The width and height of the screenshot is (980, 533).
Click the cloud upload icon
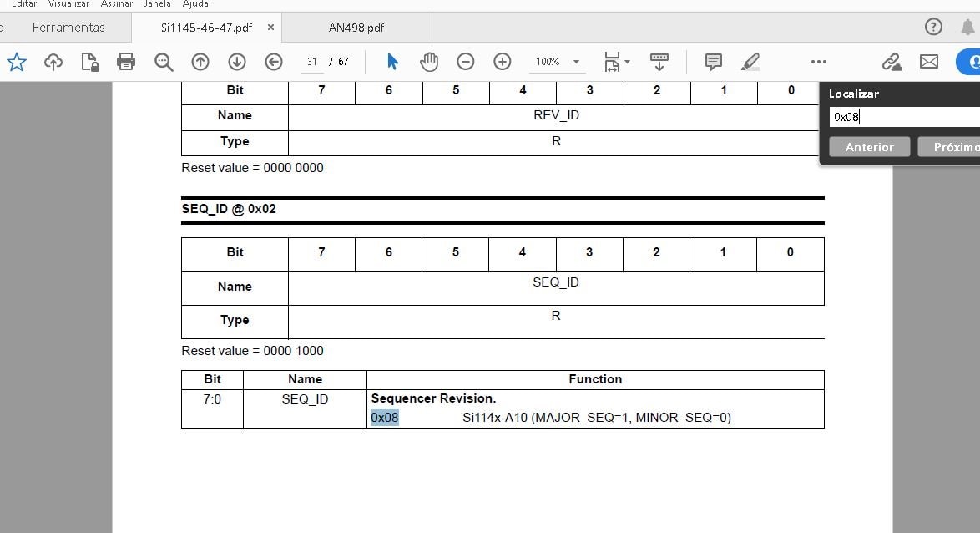point(53,62)
